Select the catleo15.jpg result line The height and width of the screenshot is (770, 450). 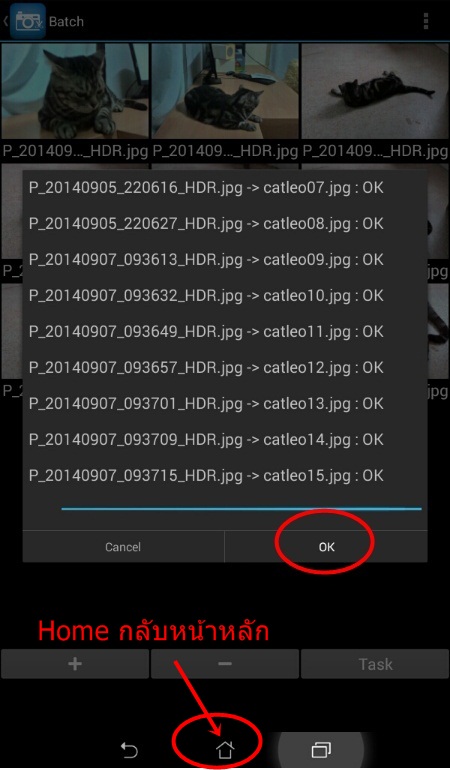[x=206, y=476]
